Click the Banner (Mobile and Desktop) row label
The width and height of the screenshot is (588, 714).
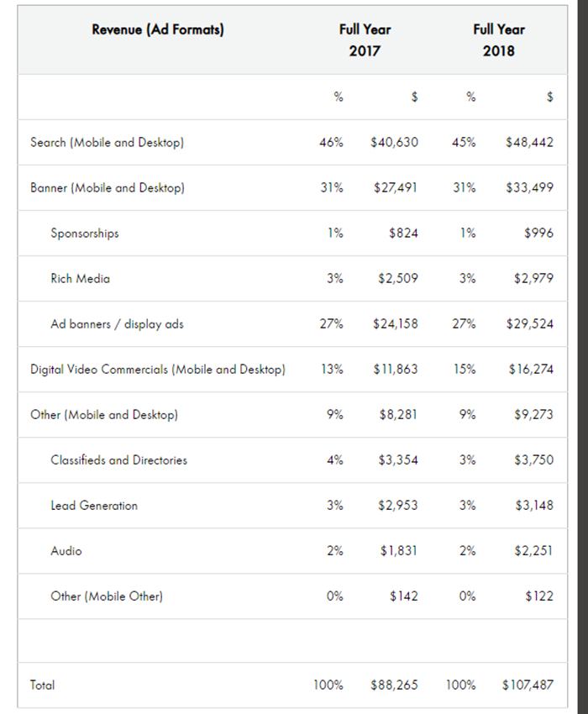[x=108, y=188]
